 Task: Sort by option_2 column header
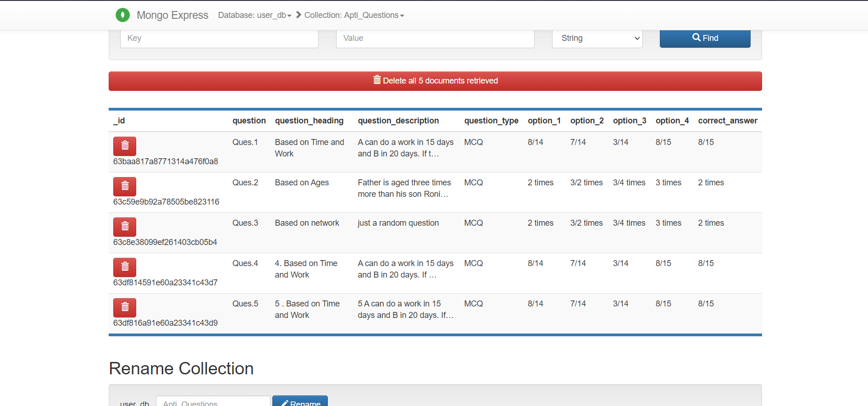pyautogui.click(x=587, y=121)
